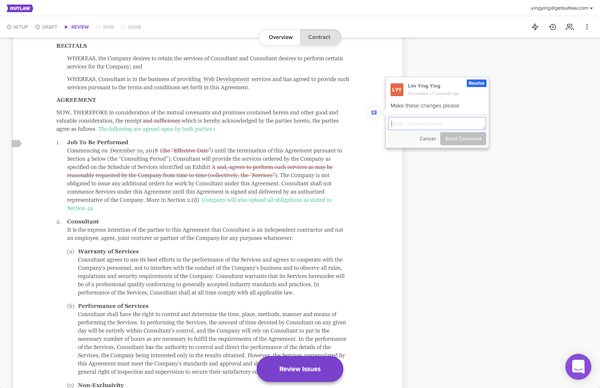Viewport: 600px width, 388px height.
Task: Click the Send Comment button
Action: click(463, 139)
